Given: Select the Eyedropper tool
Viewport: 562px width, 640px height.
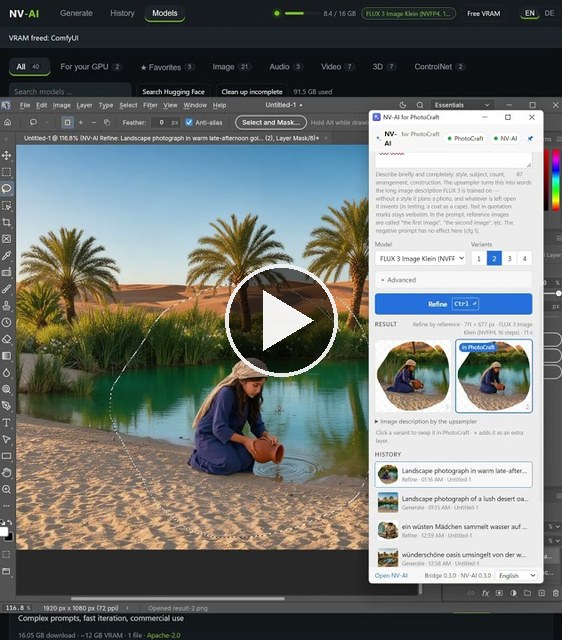Looking at the screenshot, I should (7, 256).
